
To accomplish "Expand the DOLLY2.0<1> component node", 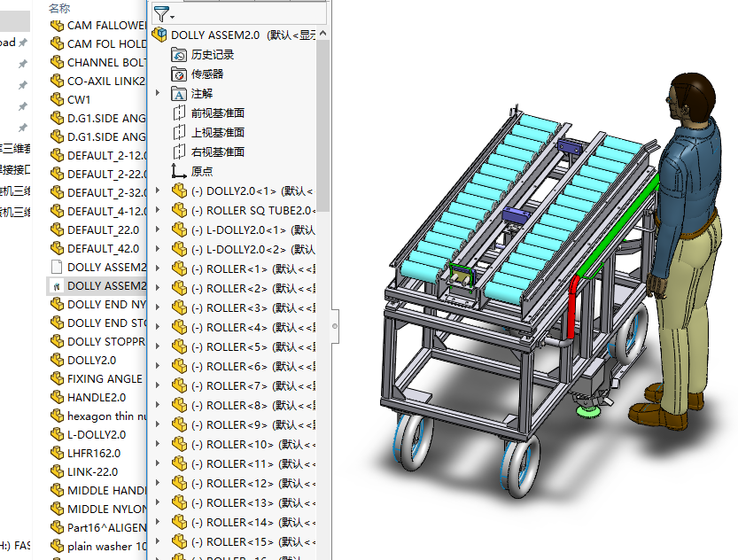I will 158,191.
